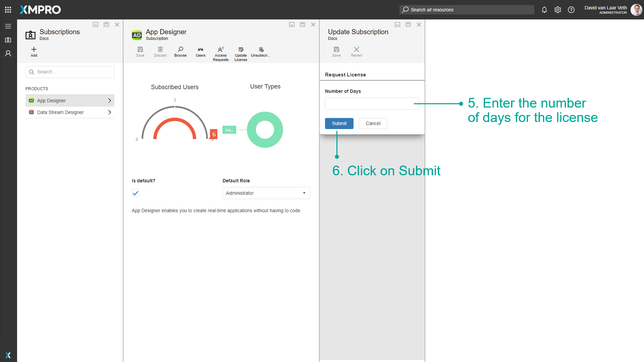The image size is (644, 362).
Task: Open the notifications bell icon
Action: click(544, 10)
